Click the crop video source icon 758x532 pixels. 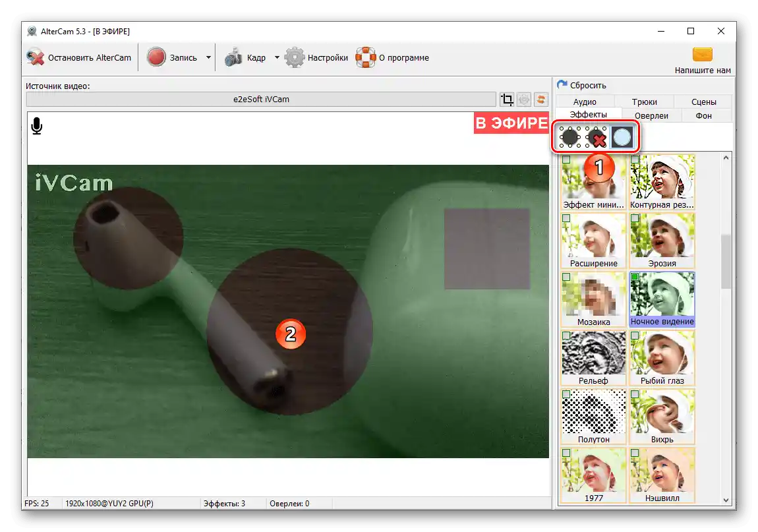tap(507, 100)
